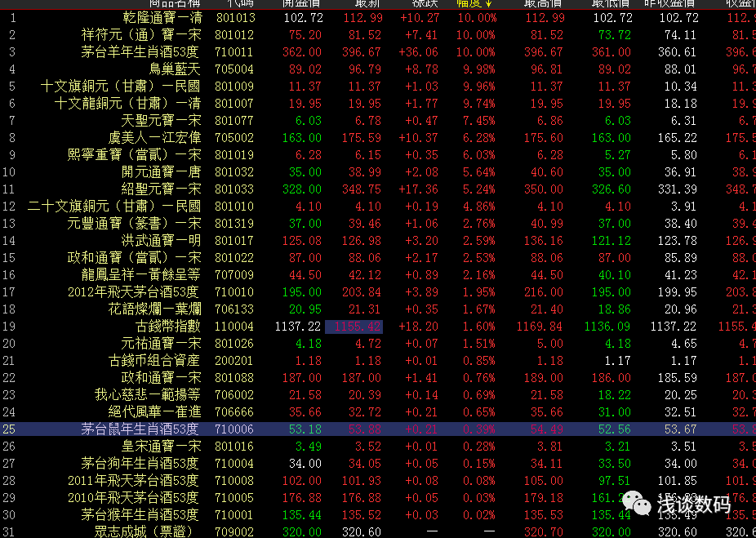This screenshot has width=756, height=538.
Task: Click the +17.36 change cell
Action: [x=419, y=189]
